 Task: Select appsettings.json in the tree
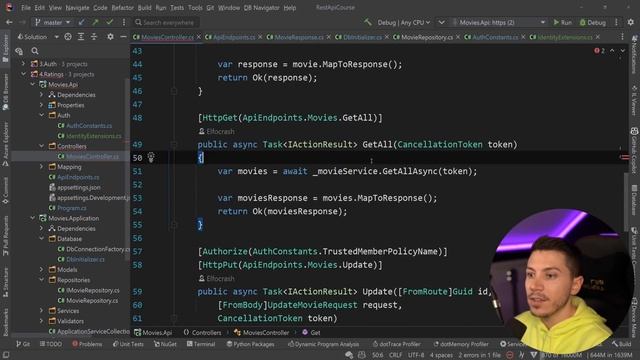click(x=78, y=187)
